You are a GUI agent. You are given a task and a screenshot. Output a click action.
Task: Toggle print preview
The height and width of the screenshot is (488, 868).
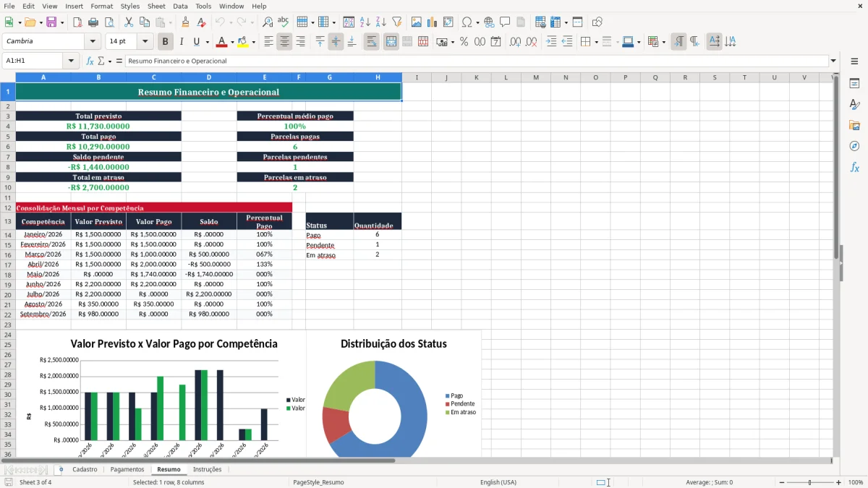[109, 22]
